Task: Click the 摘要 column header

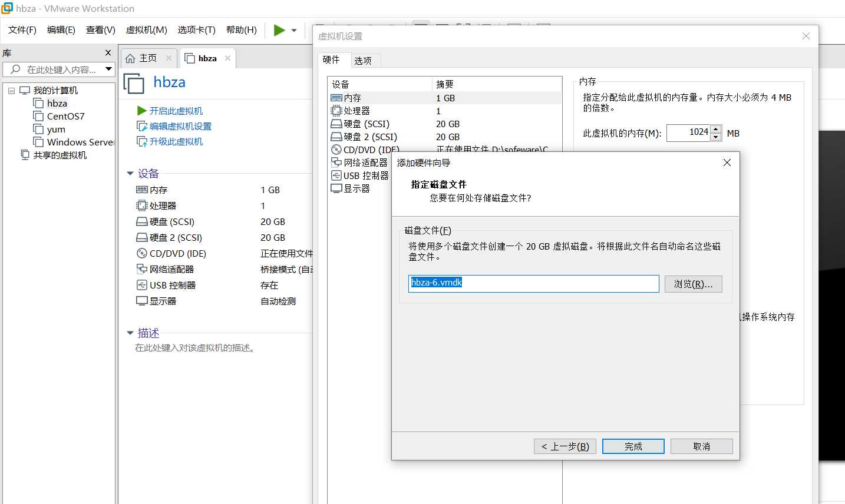Action: click(x=497, y=84)
